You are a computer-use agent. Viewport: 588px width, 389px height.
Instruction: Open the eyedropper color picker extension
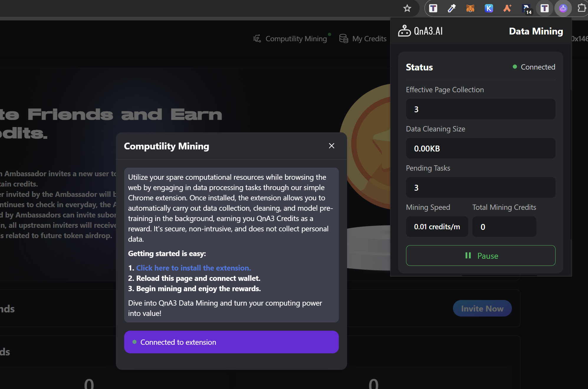click(451, 8)
